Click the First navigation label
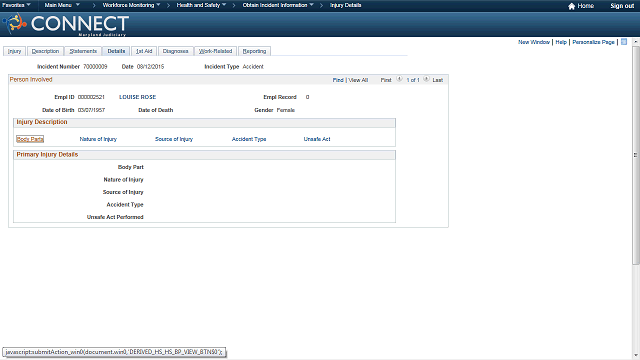This screenshot has height=360, width=640. point(386,80)
